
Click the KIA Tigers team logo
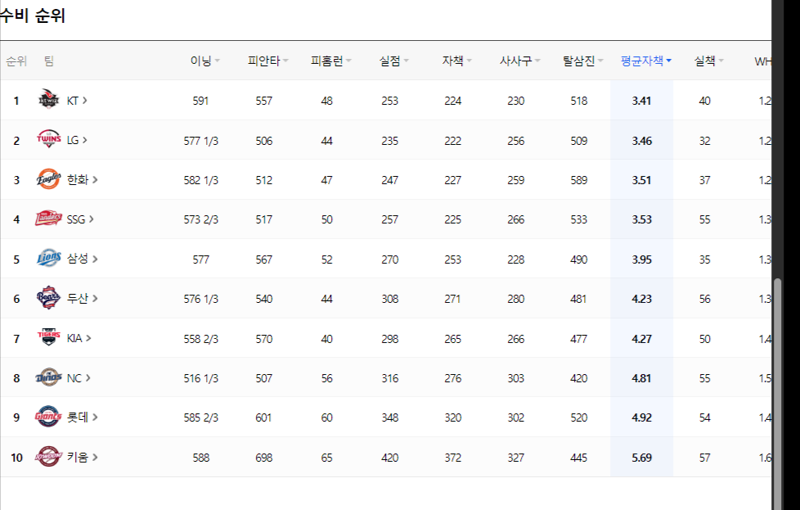tap(49, 337)
